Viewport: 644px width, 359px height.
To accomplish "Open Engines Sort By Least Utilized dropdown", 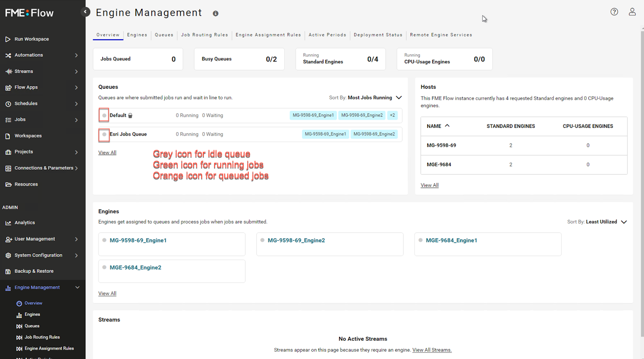I will pyautogui.click(x=597, y=222).
